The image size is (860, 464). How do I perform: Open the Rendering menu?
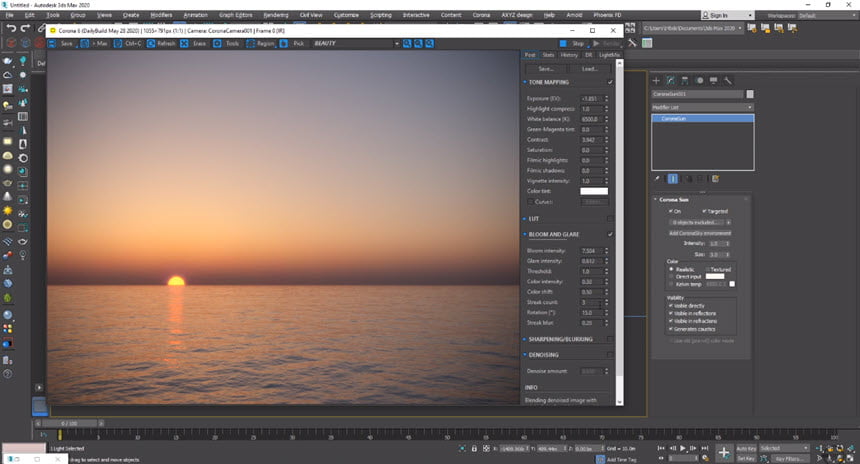tap(277, 17)
